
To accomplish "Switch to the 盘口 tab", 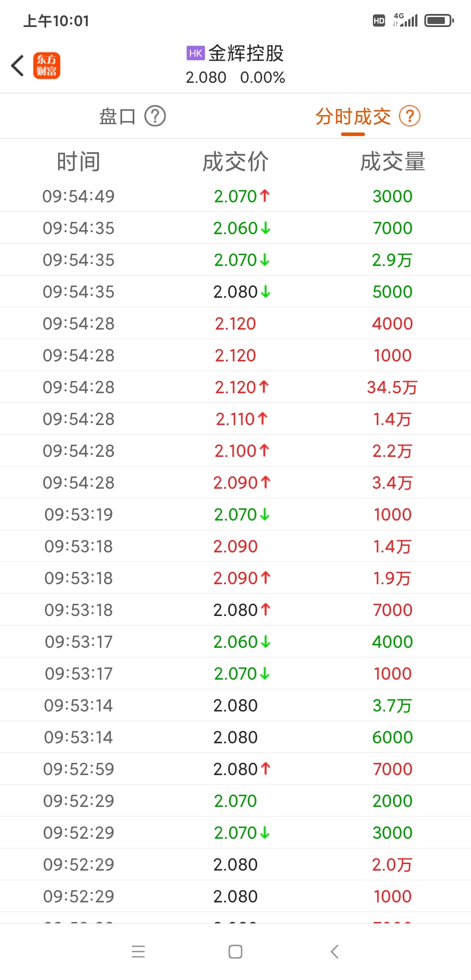I will [x=118, y=116].
